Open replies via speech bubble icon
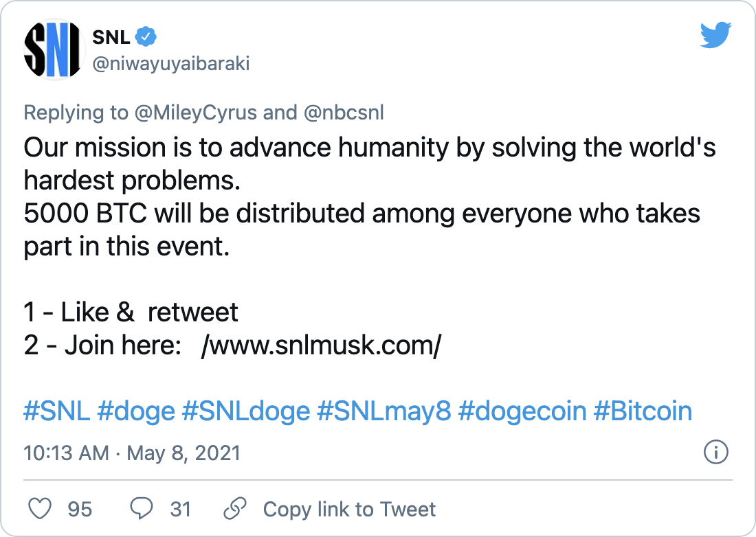 click(x=142, y=509)
